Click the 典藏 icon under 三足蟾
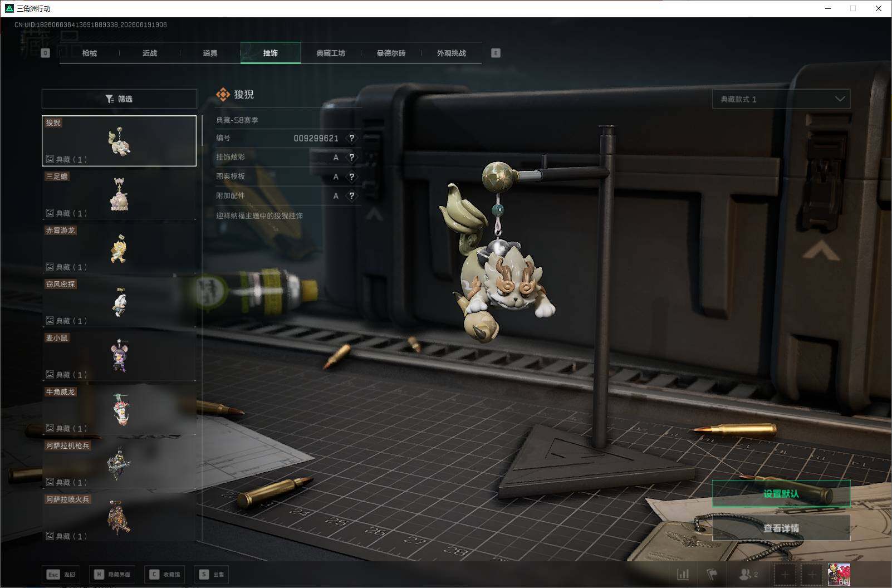Viewport: 892px width, 588px height. 50,213
